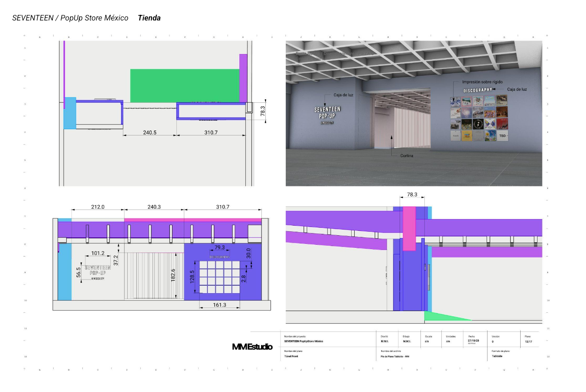Click the "Nombre del archivo" label
The image size is (586, 392).
tap(391, 351)
